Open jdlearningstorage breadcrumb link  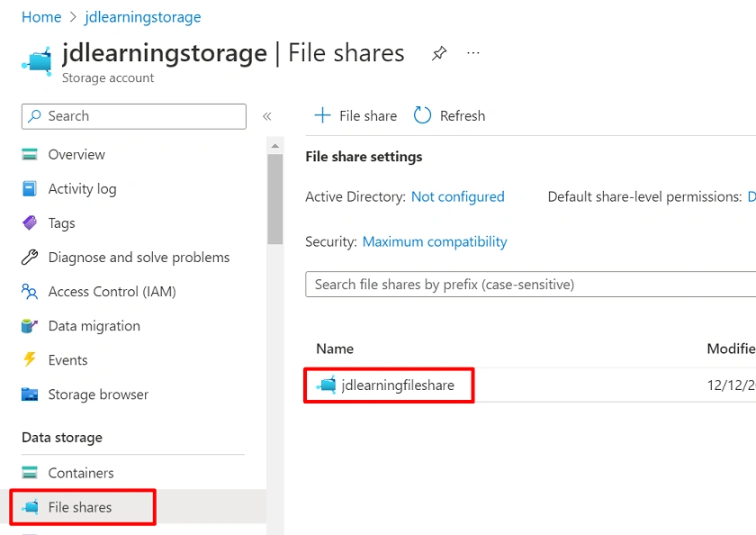[x=143, y=17]
